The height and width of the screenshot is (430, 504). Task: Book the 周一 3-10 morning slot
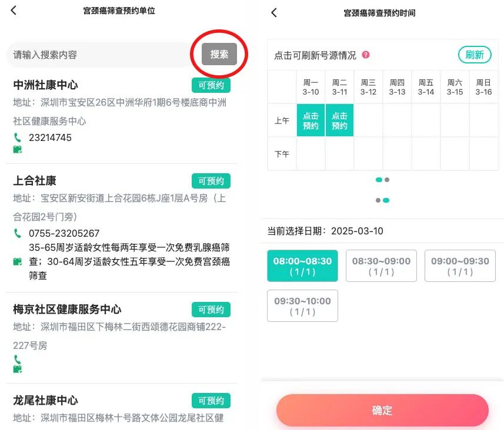pyautogui.click(x=311, y=120)
